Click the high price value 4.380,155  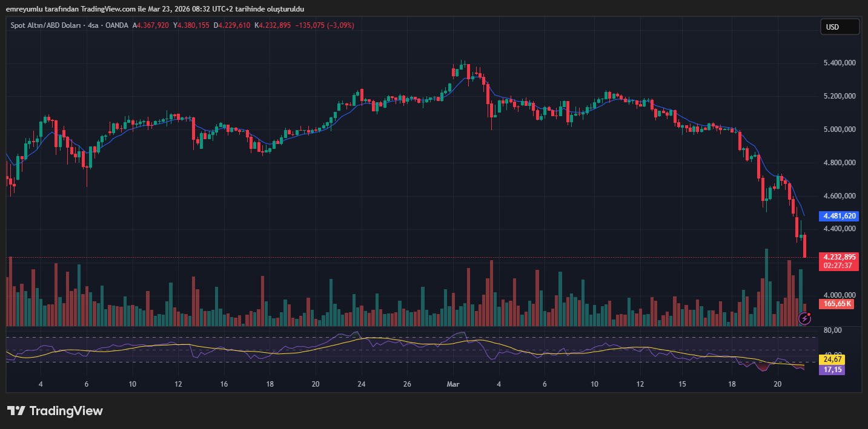point(194,25)
